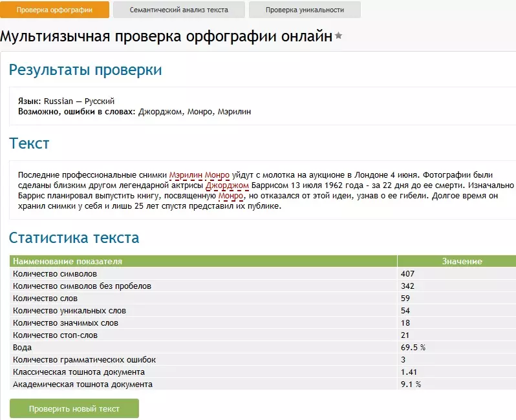Viewport: 516px width, 420px height.
Task: Click the Значение column header
Action: [x=462, y=261]
